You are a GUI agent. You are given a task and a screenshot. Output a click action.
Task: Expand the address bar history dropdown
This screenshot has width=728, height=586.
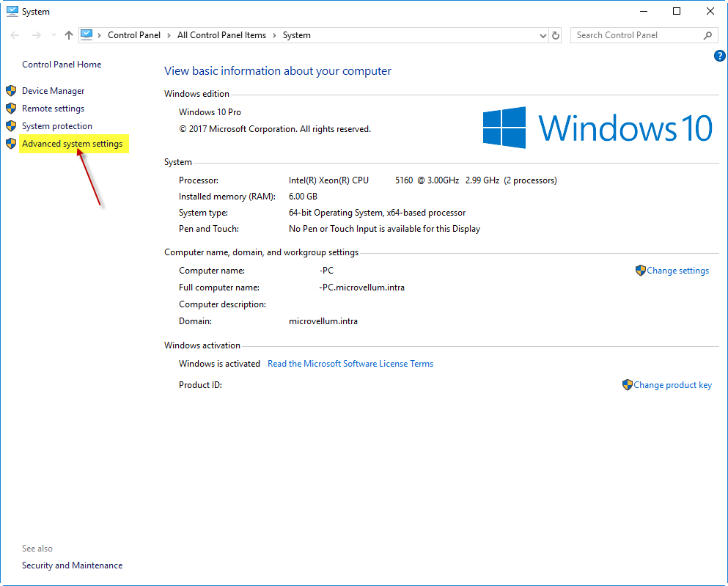coord(543,36)
